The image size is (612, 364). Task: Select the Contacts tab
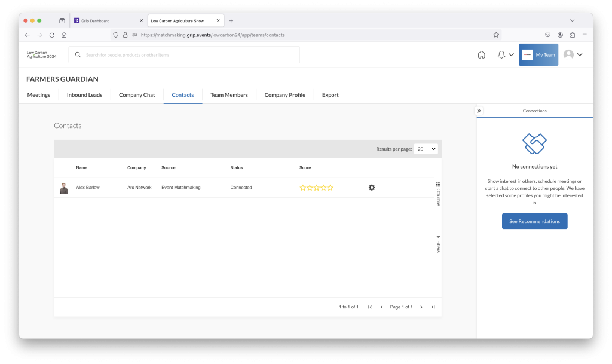pos(183,95)
